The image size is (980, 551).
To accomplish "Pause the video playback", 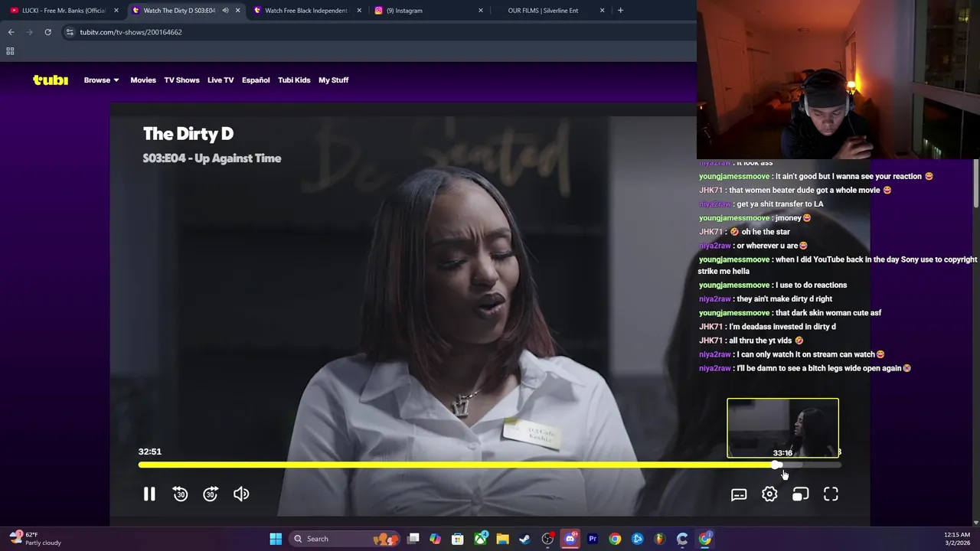I will [149, 494].
